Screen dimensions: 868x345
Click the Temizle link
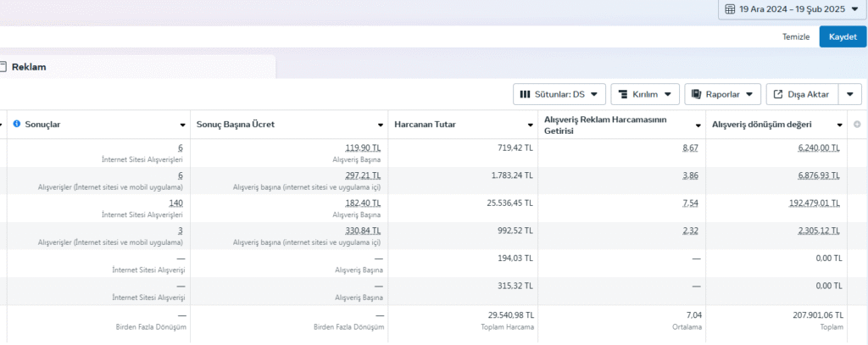(795, 37)
